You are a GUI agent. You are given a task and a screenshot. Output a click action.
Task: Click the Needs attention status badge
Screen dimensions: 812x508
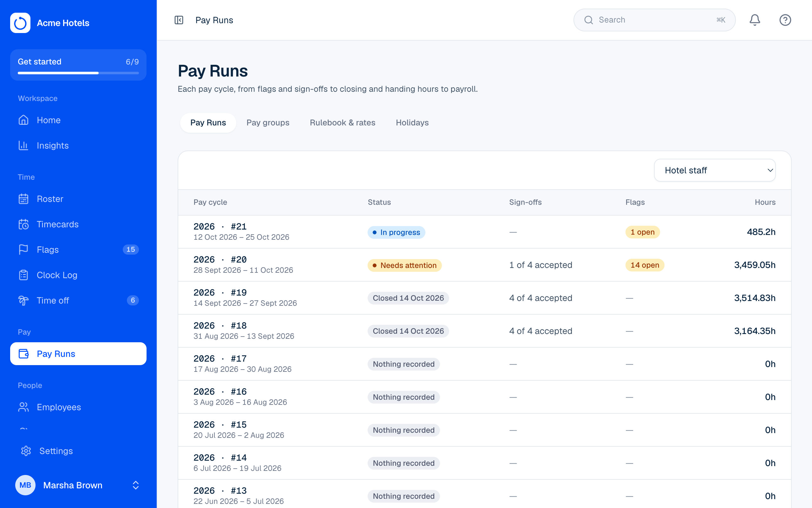click(405, 265)
